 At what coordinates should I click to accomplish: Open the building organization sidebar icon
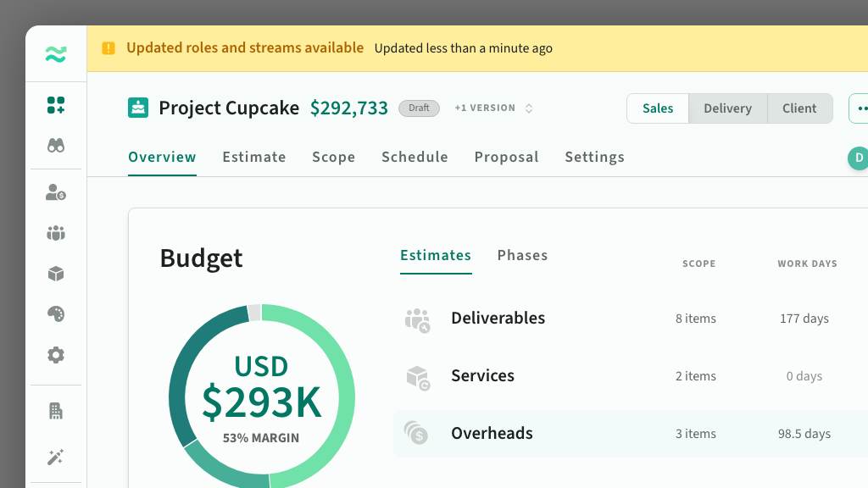click(56, 412)
